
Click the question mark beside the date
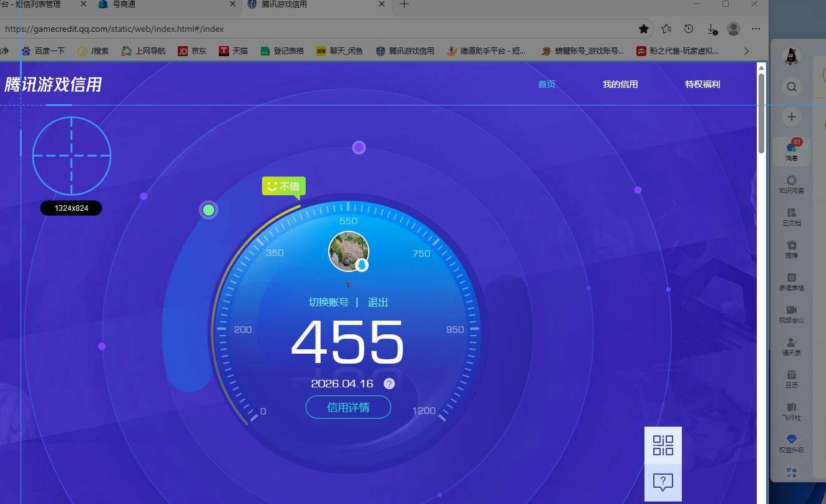click(x=389, y=384)
